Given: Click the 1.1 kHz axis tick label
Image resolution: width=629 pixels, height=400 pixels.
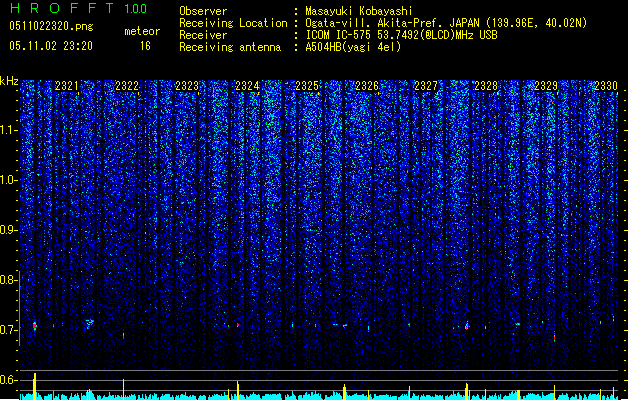Looking at the screenshot, I should [8, 130].
